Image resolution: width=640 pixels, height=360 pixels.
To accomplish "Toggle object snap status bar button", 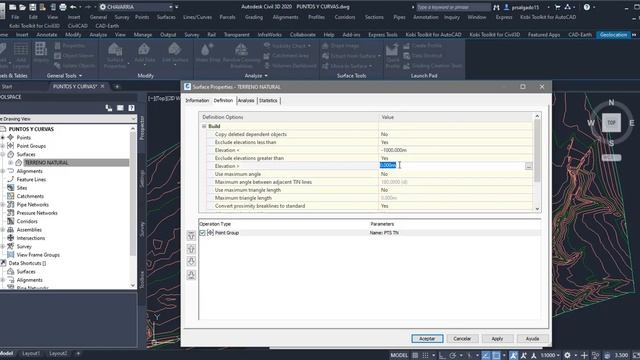I will point(496,355).
